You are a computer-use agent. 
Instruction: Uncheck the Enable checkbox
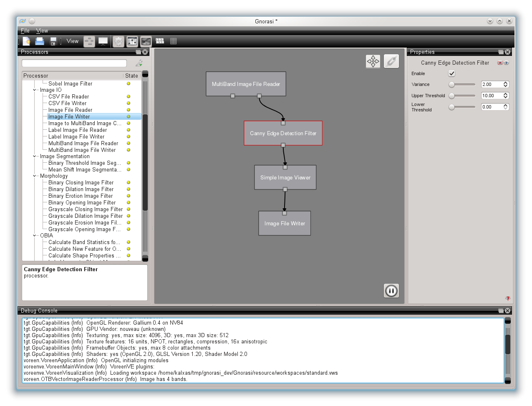pyautogui.click(x=451, y=73)
